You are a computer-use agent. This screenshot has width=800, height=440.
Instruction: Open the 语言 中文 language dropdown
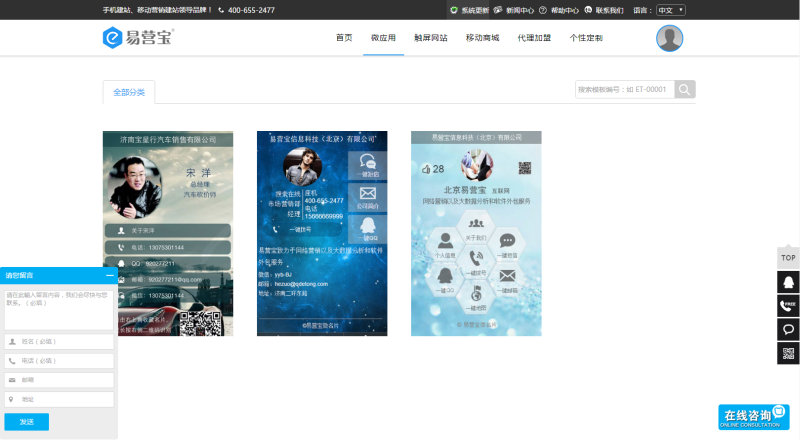pyautogui.click(x=670, y=10)
